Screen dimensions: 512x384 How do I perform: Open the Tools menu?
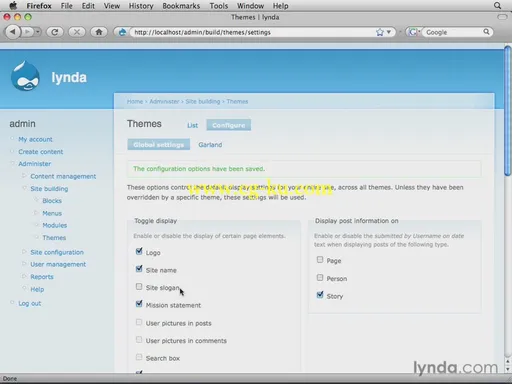pos(219,6)
